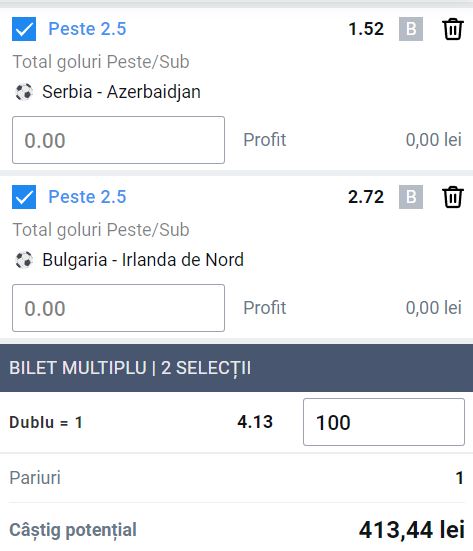Remove the Bulgaria - Irlanda de Nord bet via trash icon
This screenshot has width=473, height=551.
tap(453, 197)
